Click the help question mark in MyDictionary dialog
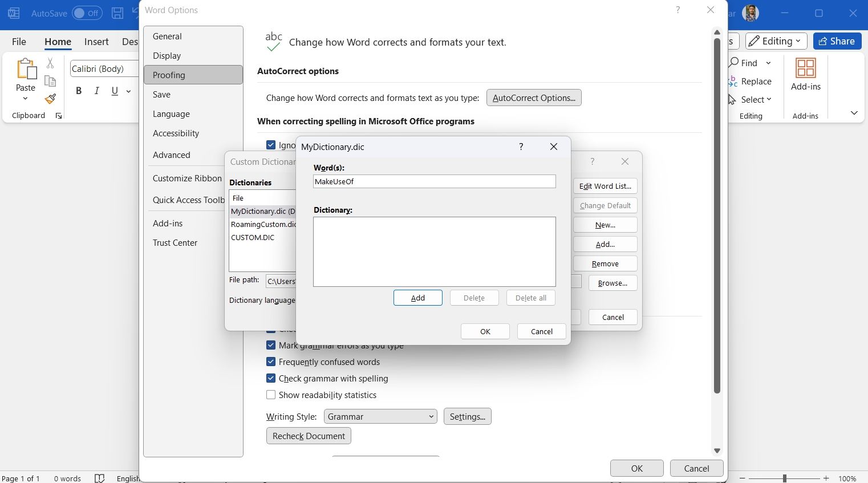This screenshot has width=868, height=483. [521, 147]
